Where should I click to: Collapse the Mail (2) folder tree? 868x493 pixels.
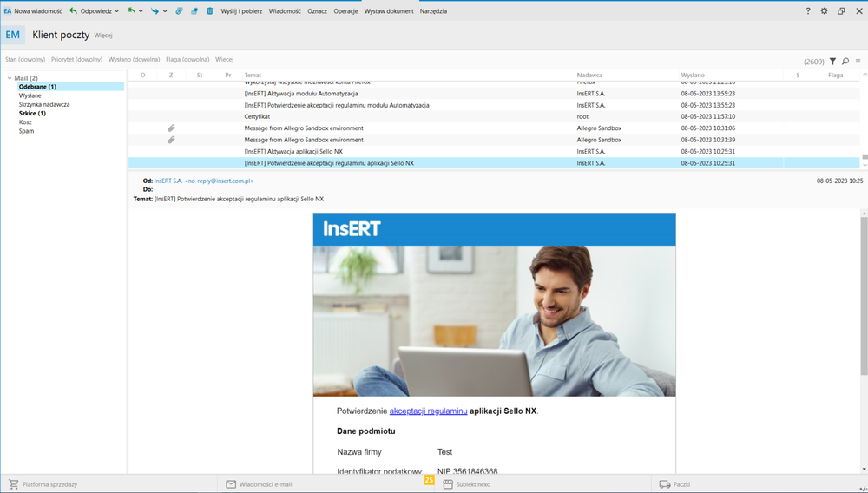9,78
